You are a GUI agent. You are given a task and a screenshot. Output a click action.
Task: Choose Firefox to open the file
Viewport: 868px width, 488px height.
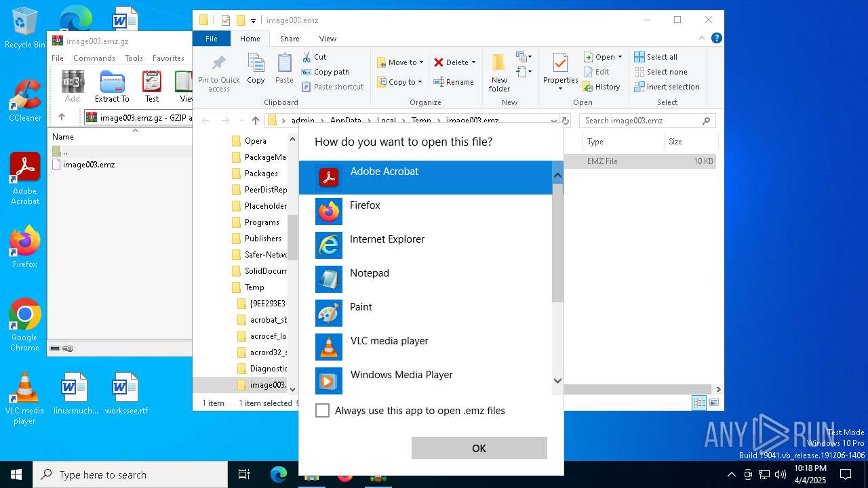[426, 211]
